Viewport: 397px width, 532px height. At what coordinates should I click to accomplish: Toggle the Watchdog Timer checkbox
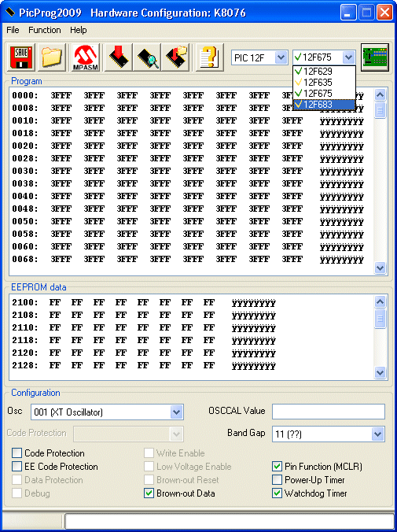[x=277, y=493]
